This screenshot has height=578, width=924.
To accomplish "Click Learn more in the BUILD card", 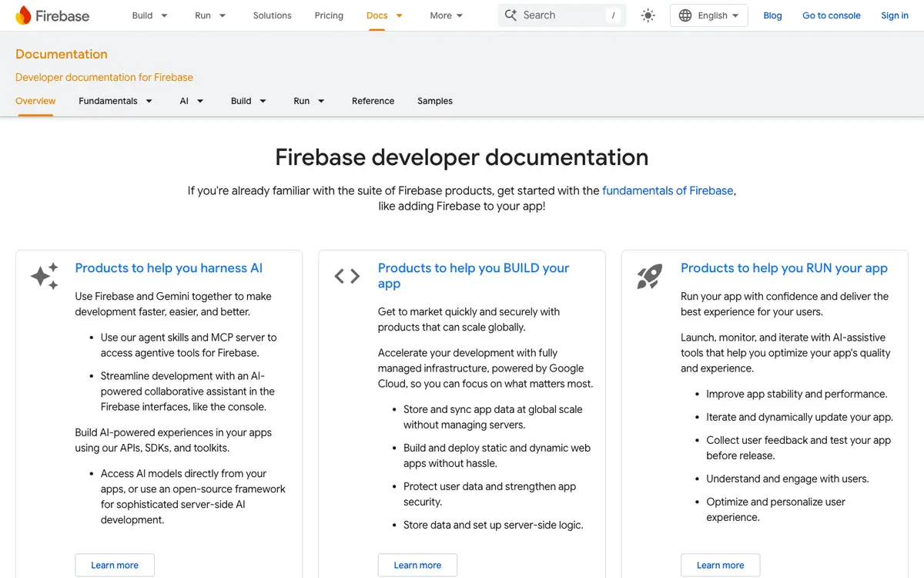I will click(417, 565).
